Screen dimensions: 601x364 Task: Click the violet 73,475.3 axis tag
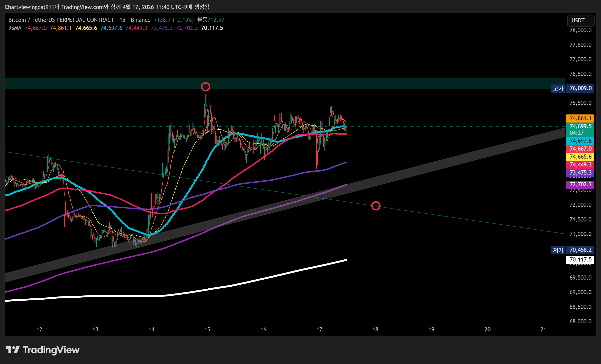[580, 173]
